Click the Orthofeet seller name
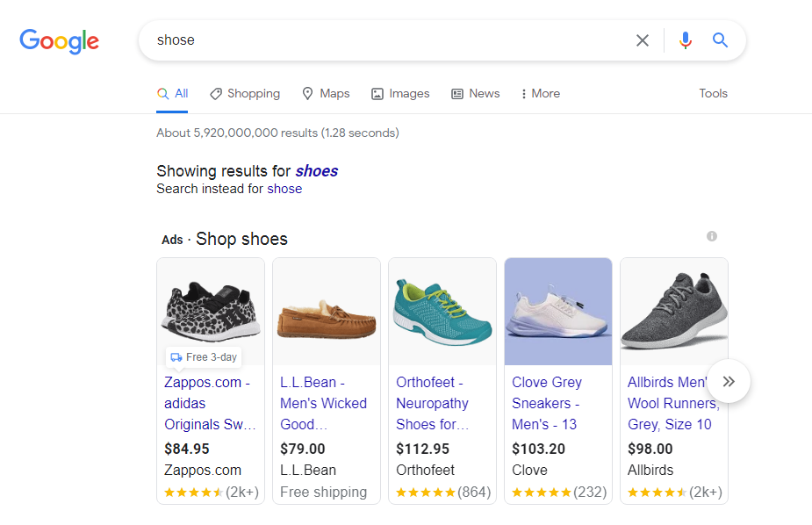Viewport: 812px width, 525px height. click(425, 470)
